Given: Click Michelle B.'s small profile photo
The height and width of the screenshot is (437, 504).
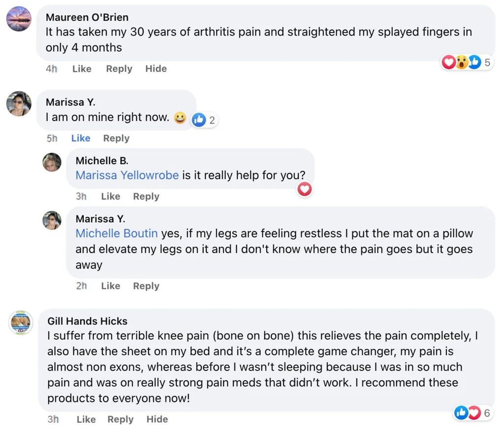Looking at the screenshot, I should click(x=52, y=162).
